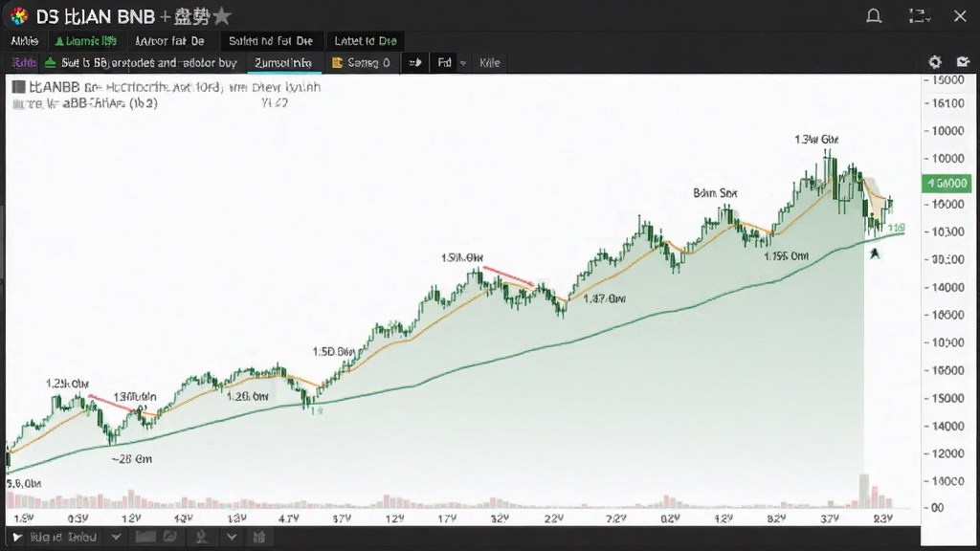
Task: Click the '0.3Y' time axis label
Action: click(78, 518)
